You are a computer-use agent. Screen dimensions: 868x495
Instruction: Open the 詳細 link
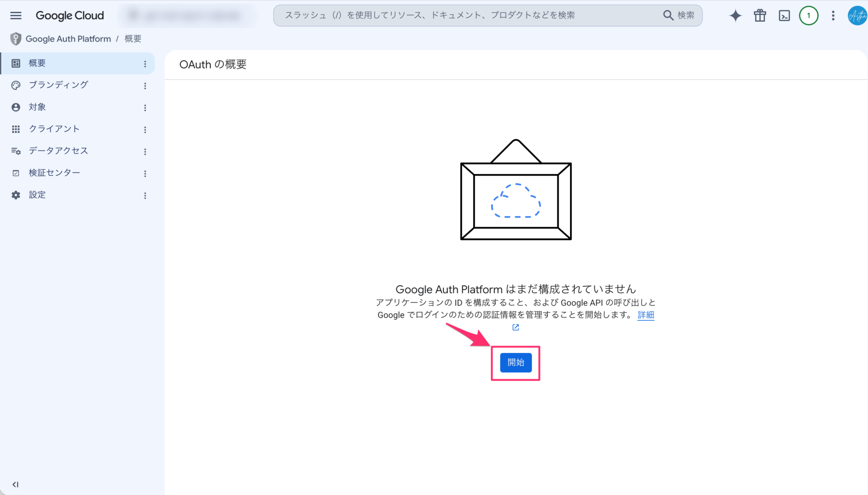click(x=646, y=315)
